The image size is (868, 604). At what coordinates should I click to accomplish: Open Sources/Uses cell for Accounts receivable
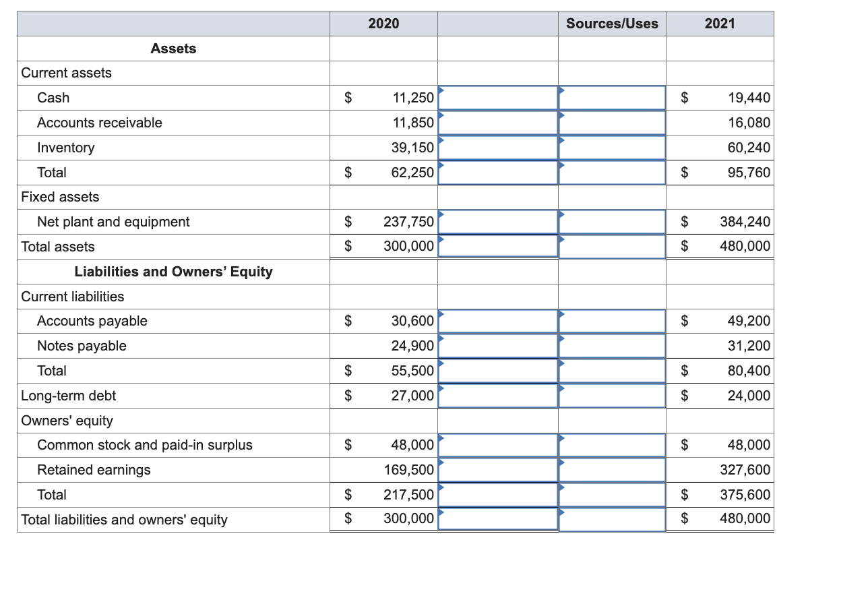click(x=612, y=123)
